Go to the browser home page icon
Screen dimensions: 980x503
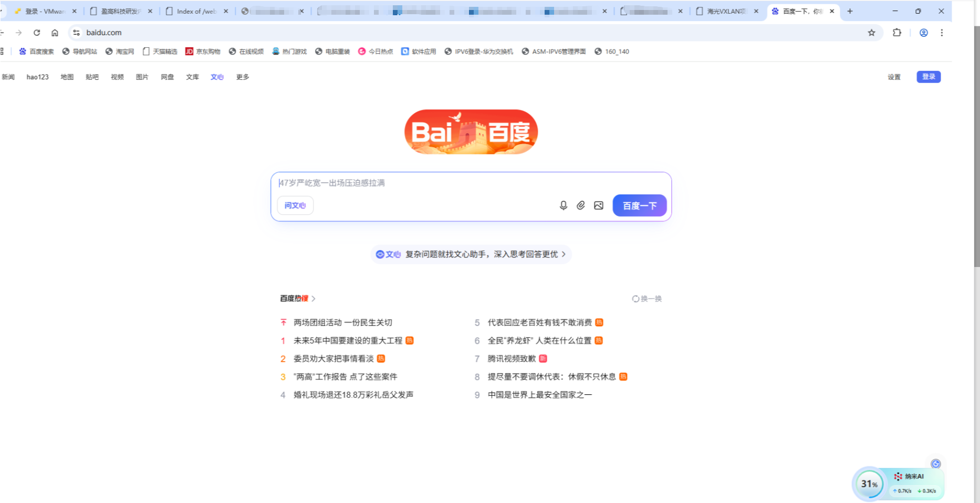(55, 33)
